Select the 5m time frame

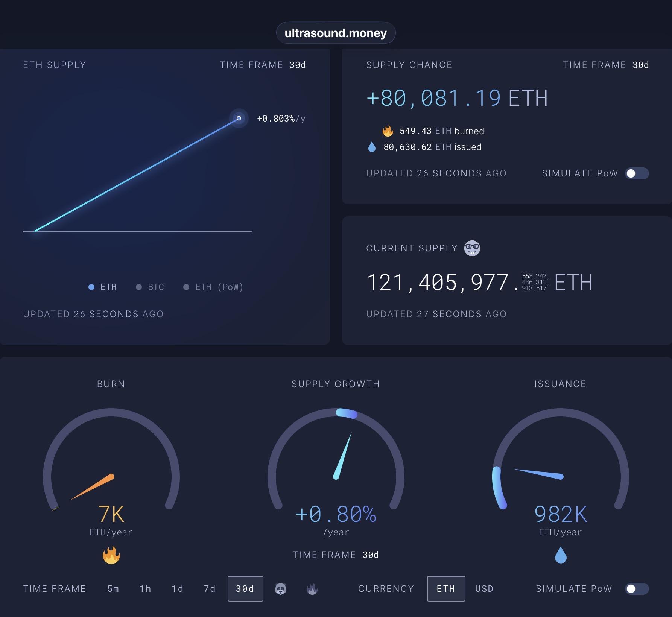[113, 589]
